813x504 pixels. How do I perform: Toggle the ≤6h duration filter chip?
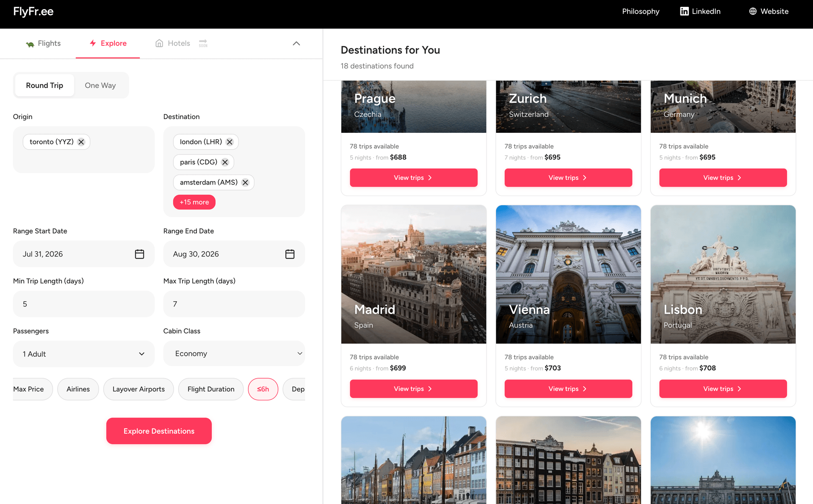(x=263, y=389)
